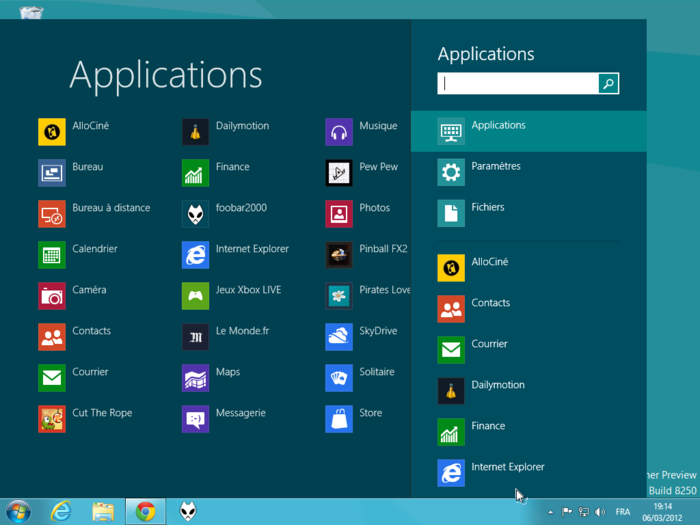The width and height of the screenshot is (700, 525).
Task: Open the Cut The Rope icon
Action: [52, 419]
